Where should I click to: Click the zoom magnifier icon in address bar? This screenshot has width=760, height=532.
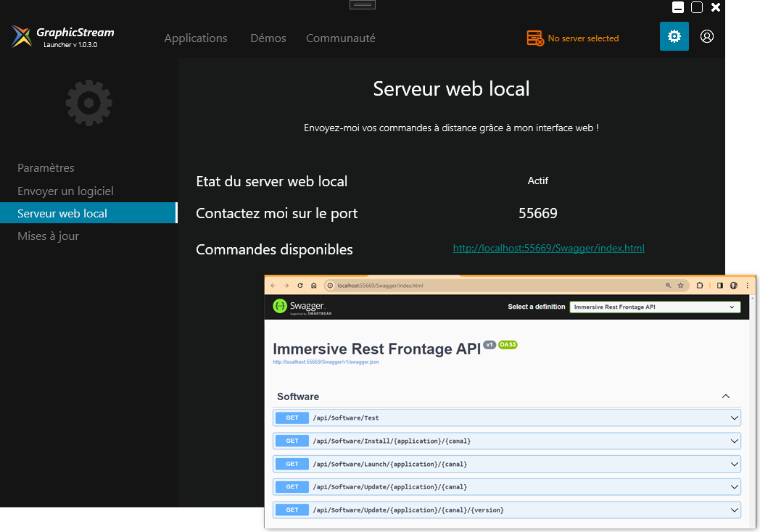[x=668, y=286]
